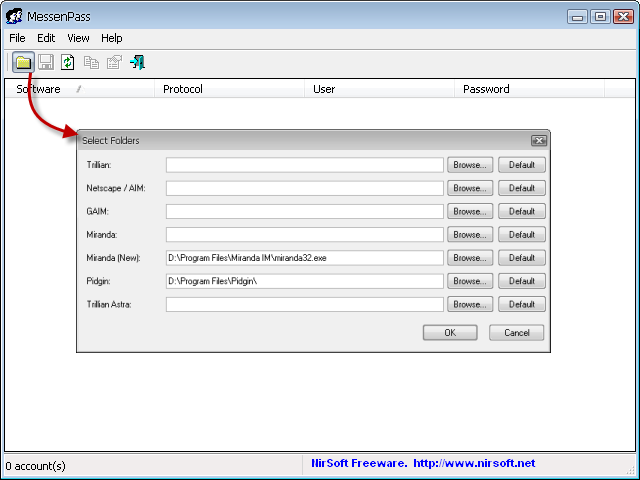
Task: Browse for the Miranda folder
Action: click(x=470, y=235)
